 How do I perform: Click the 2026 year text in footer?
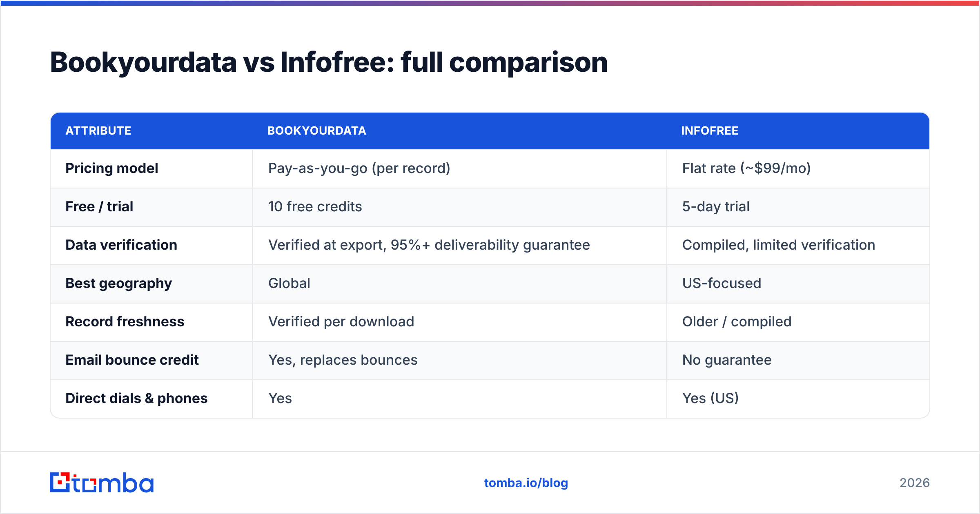[915, 483]
